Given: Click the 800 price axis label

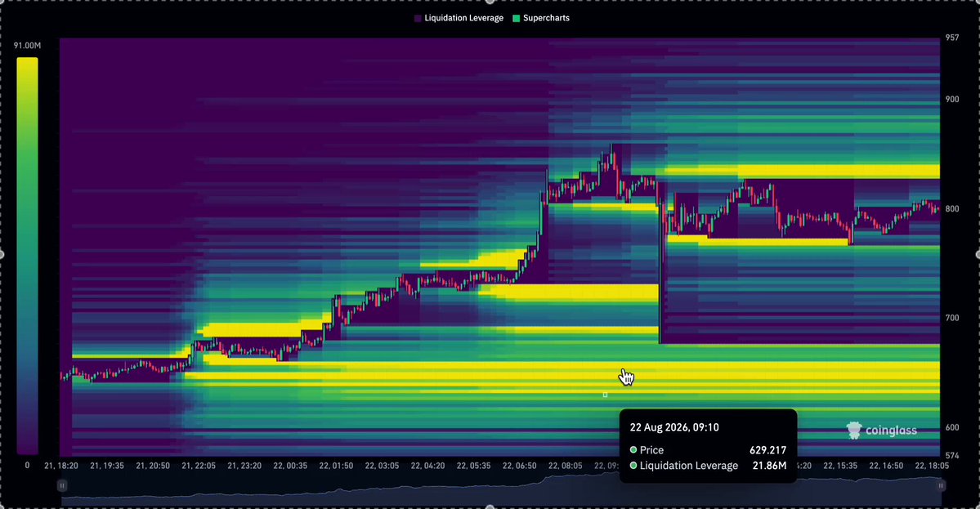Looking at the screenshot, I should tap(952, 209).
